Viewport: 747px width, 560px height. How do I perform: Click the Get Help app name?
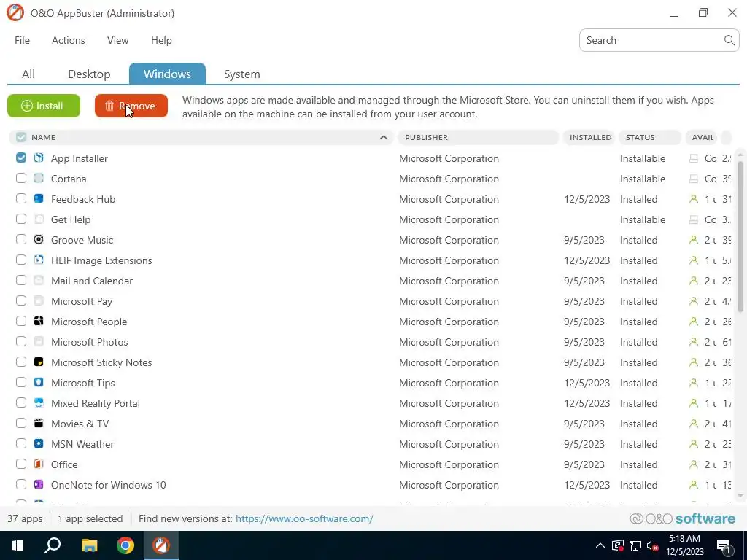click(71, 219)
